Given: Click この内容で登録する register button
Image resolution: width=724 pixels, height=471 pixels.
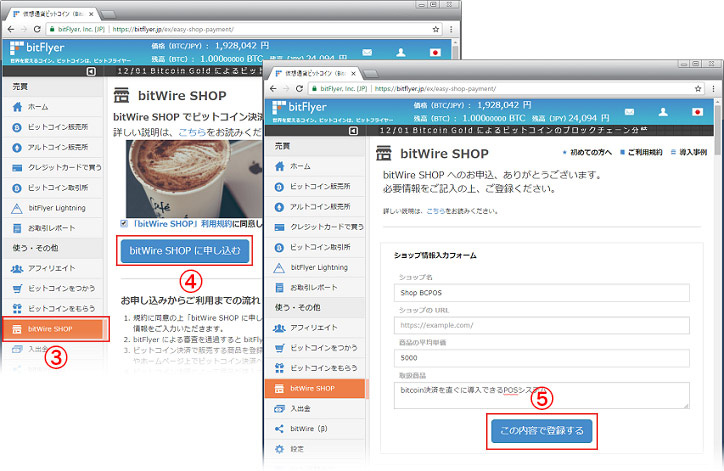Looking at the screenshot, I should pos(542,431).
